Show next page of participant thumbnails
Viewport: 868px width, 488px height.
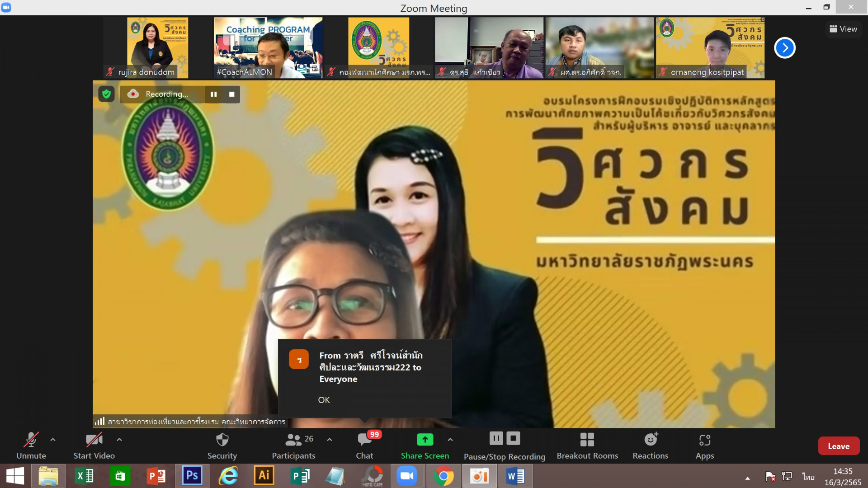pos(784,48)
